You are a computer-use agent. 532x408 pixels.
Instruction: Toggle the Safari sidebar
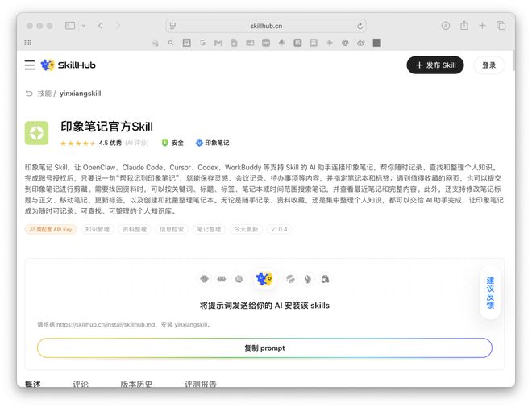[70, 26]
